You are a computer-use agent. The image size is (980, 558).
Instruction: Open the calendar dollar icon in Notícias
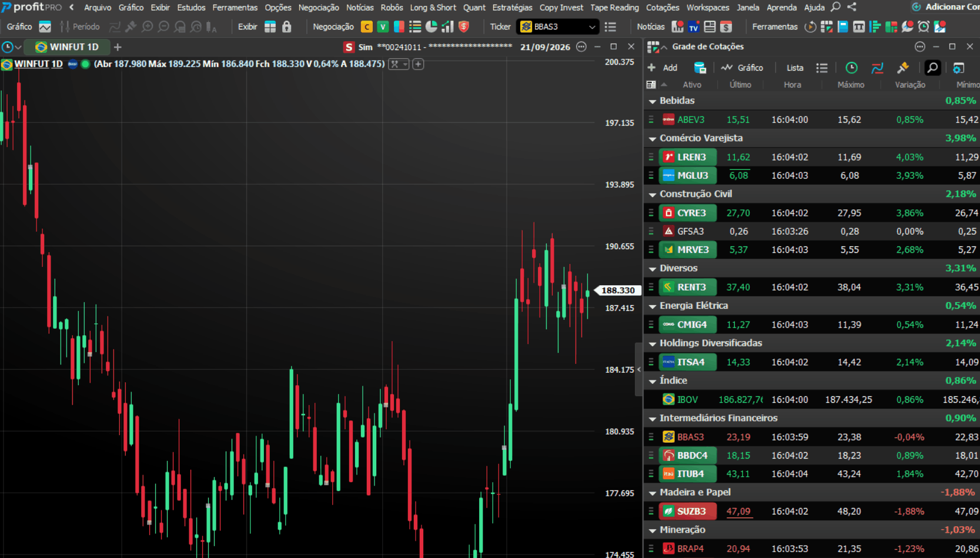726,26
